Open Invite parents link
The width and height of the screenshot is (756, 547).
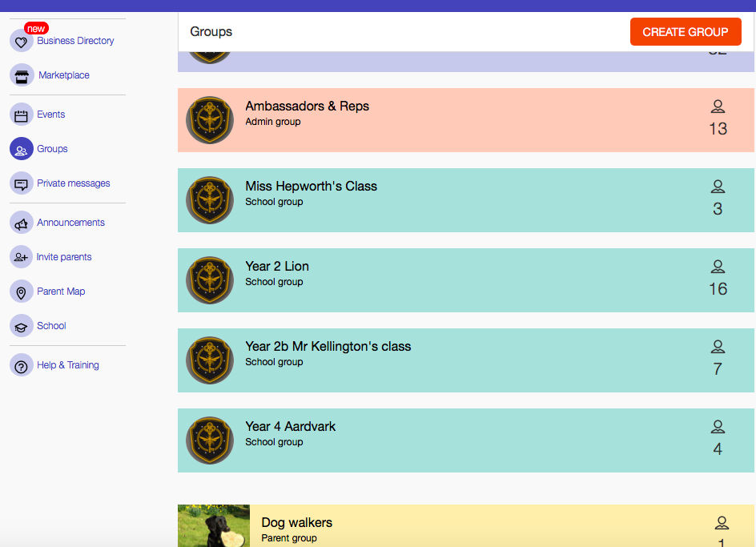(x=64, y=257)
